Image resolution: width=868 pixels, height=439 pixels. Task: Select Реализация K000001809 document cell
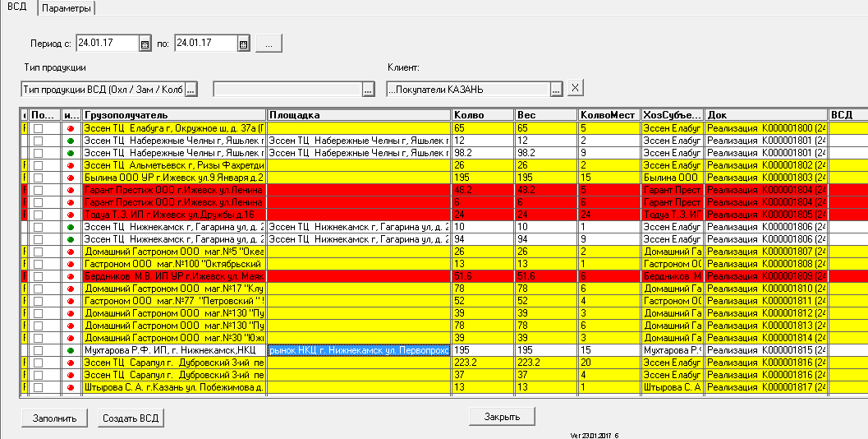[766, 276]
